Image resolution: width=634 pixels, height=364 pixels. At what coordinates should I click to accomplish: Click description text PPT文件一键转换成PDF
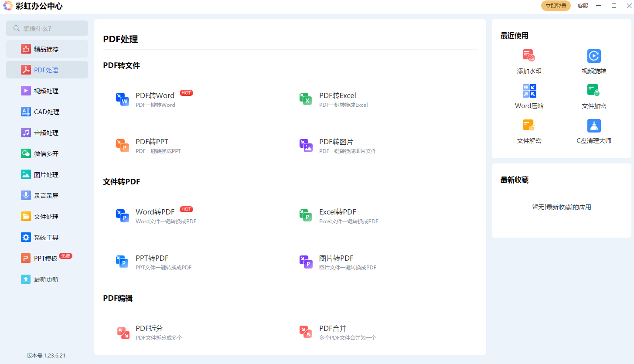tap(164, 268)
